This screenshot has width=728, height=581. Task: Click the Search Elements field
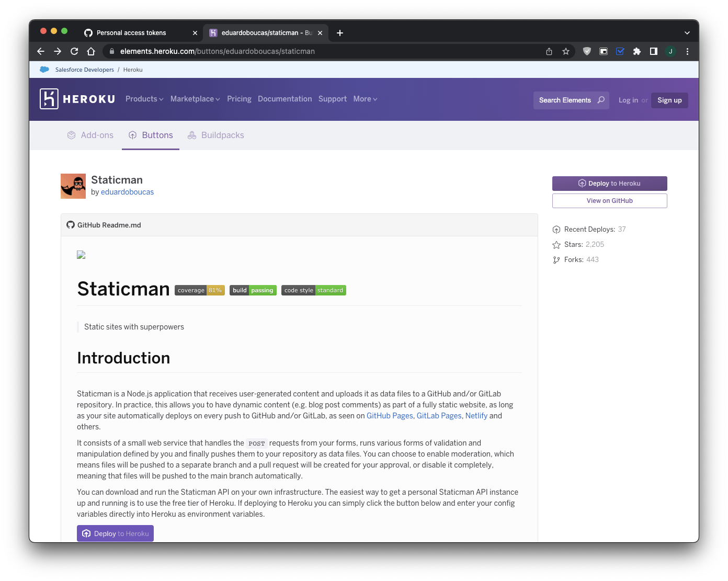(571, 100)
